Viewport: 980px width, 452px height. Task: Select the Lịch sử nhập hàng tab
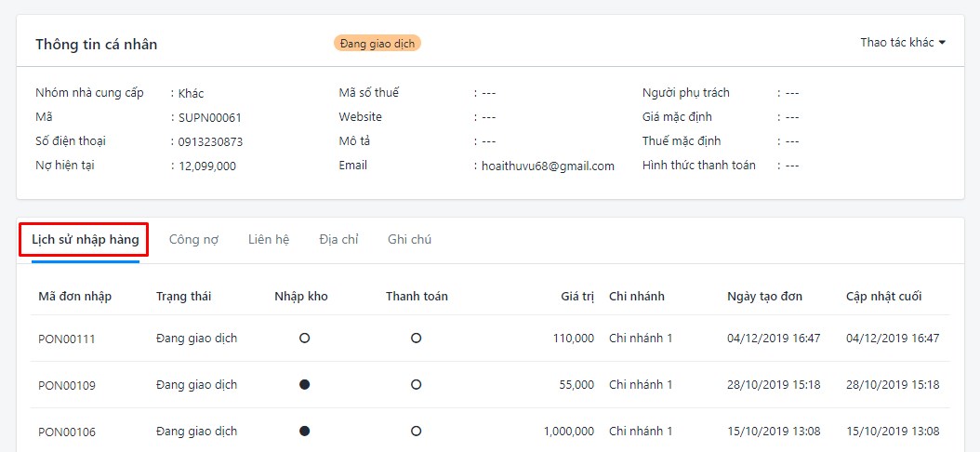[x=85, y=239]
